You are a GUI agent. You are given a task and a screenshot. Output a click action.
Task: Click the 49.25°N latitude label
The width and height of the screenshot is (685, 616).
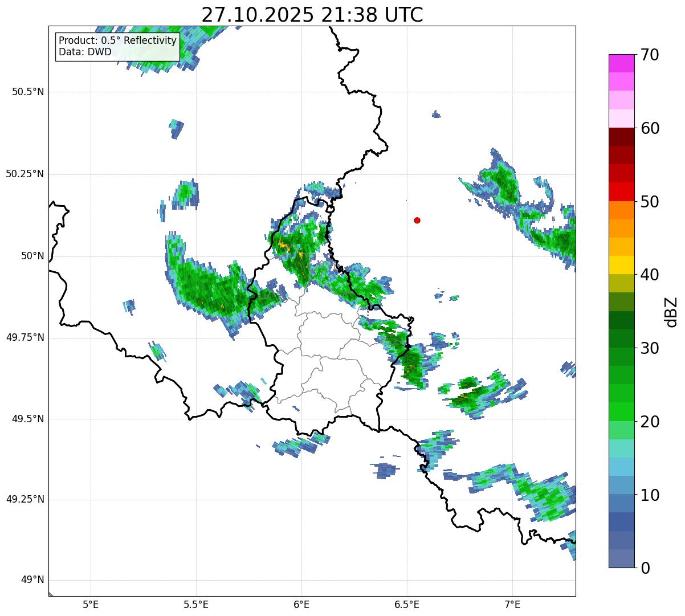pos(25,499)
